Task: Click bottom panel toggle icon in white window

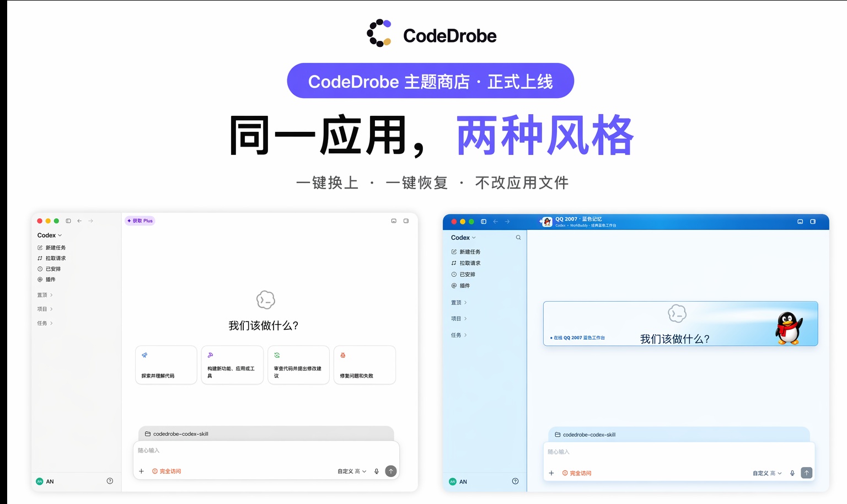Action: point(394,221)
